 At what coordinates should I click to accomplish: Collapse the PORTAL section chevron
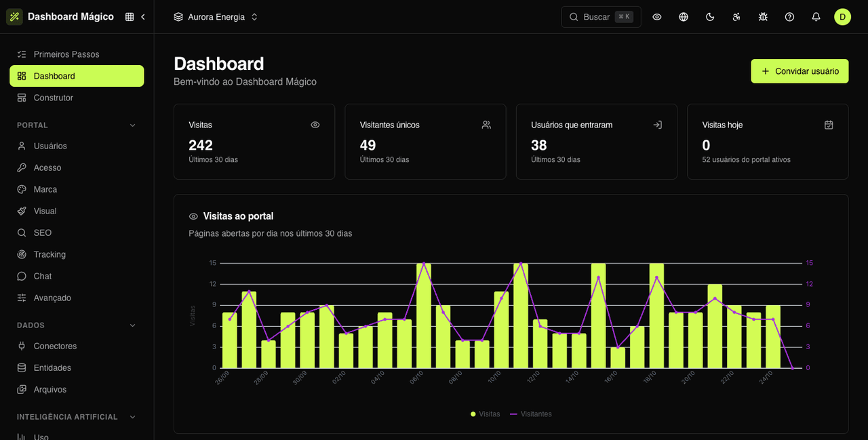pyautogui.click(x=133, y=125)
